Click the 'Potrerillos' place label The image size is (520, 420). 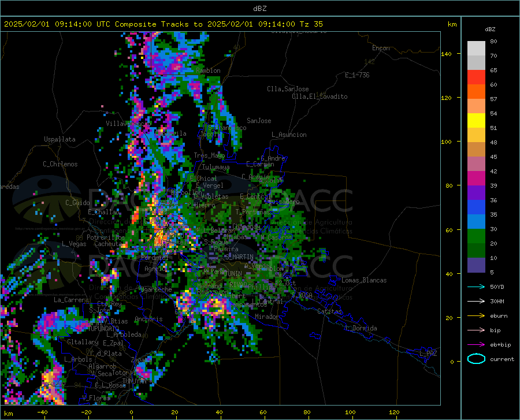coord(106,237)
